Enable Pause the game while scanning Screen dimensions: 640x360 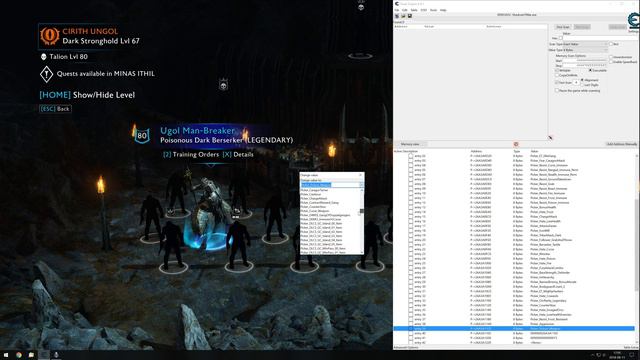[x=557, y=91]
